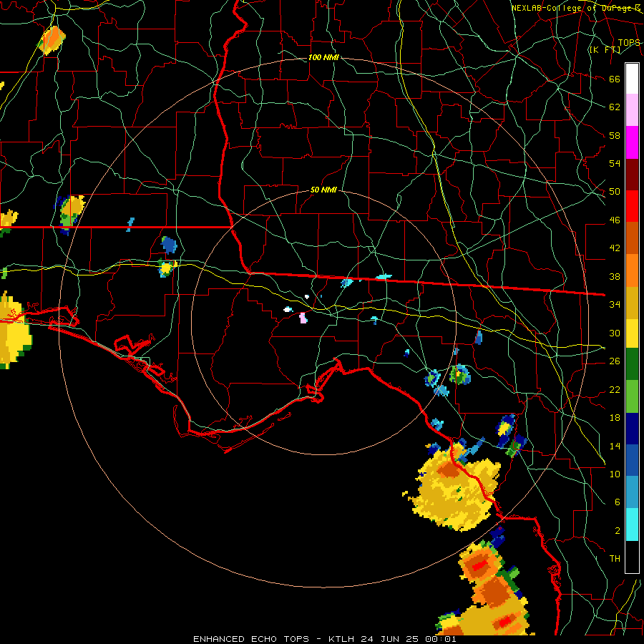Click the 50 NMI range ring label
This screenshot has width=644, height=644.
323,190
